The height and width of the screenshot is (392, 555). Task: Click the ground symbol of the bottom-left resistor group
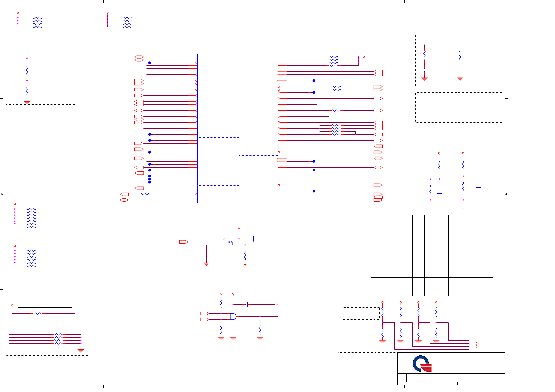(x=81, y=351)
